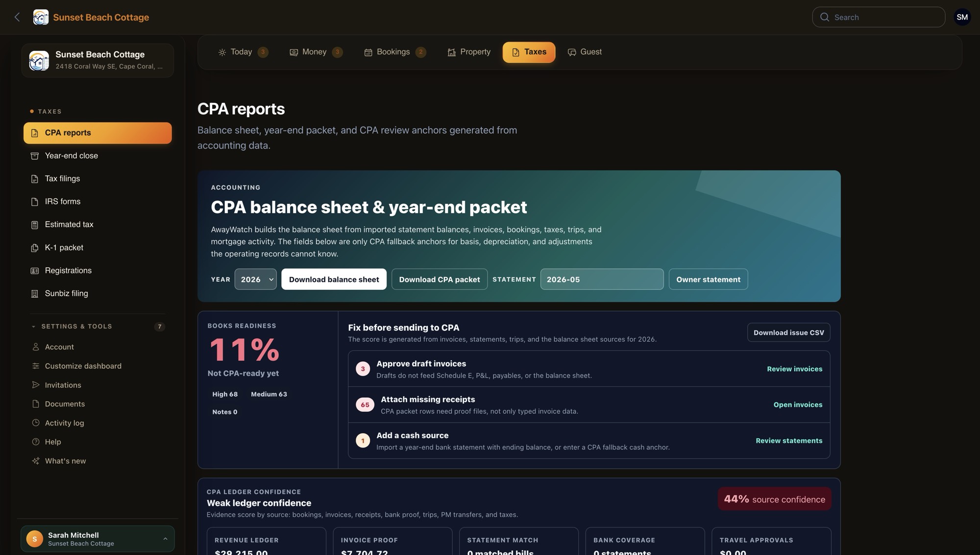Switch to the Money tab
980x555 pixels.
316,52
